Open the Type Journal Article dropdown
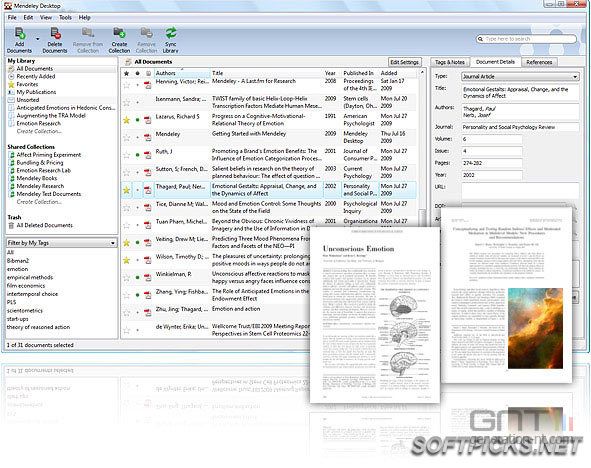 click(x=520, y=76)
